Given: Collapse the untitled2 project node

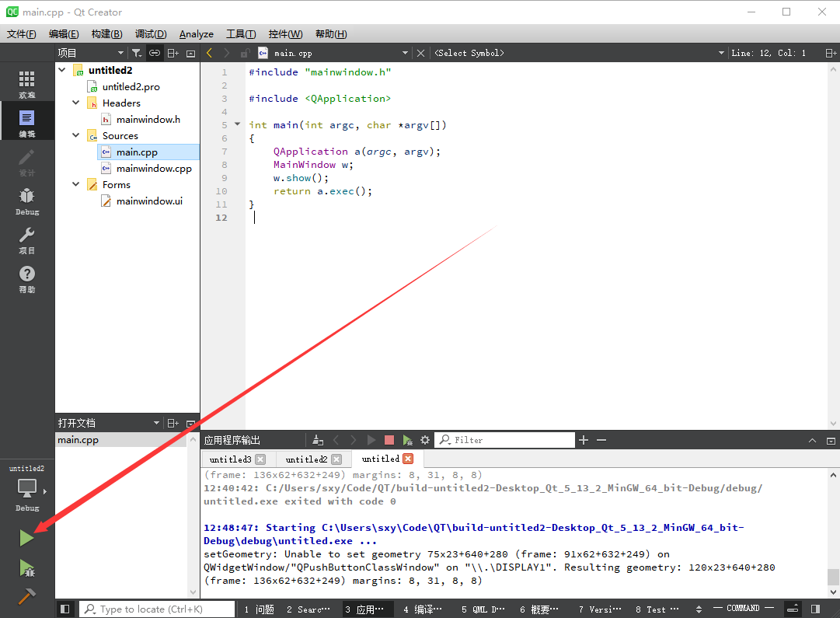Looking at the screenshot, I should pos(62,70).
